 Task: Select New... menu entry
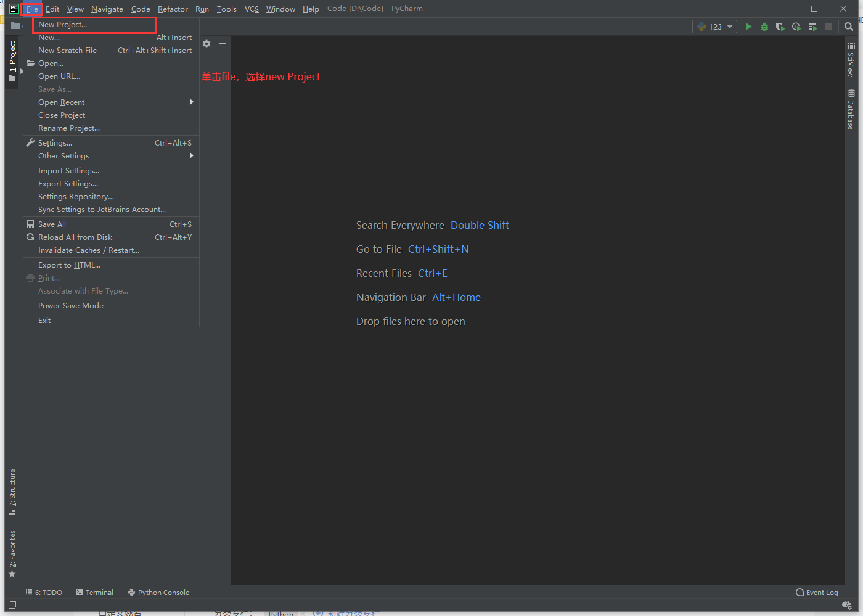111,38
